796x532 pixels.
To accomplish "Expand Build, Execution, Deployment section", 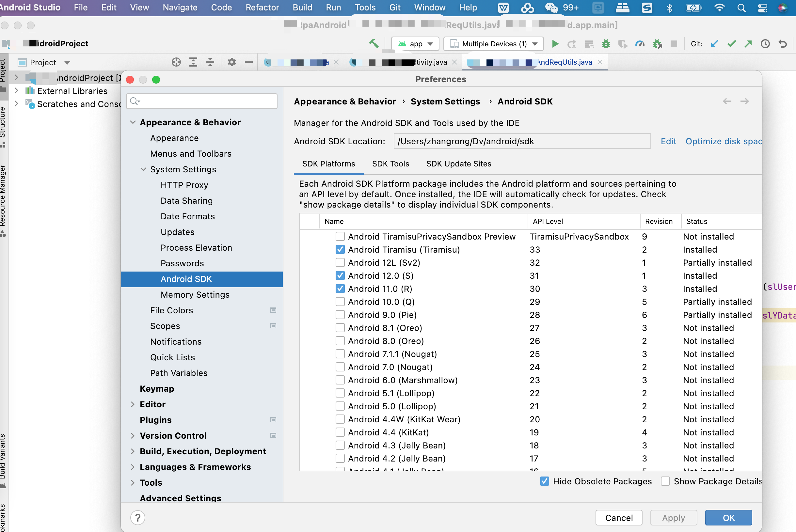I will pos(133,451).
